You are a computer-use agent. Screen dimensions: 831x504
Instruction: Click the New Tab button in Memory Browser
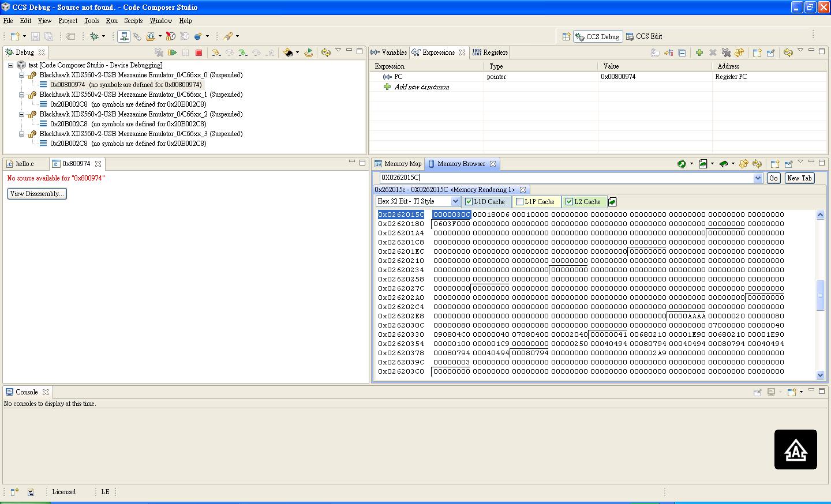coord(799,178)
